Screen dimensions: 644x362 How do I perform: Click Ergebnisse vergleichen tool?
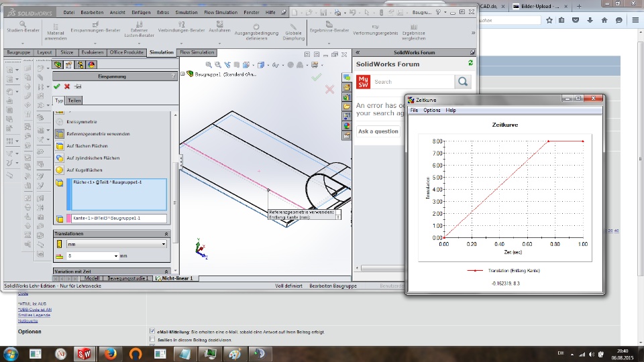pos(414,32)
